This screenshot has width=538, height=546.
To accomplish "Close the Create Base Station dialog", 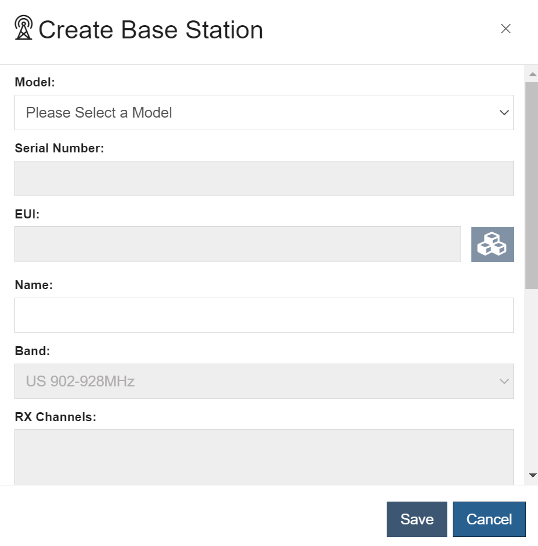I will tap(505, 29).
